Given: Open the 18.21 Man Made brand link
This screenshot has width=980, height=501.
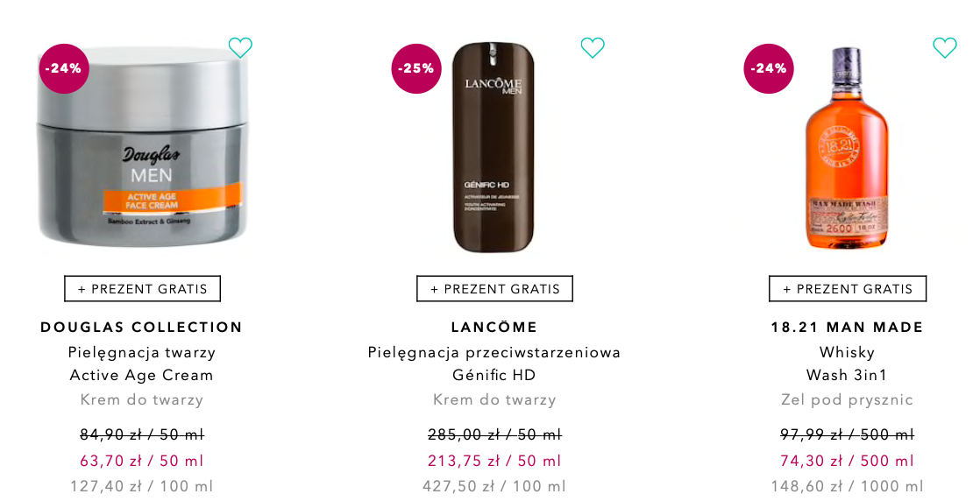Looking at the screenshot, I should click(848, 328).
